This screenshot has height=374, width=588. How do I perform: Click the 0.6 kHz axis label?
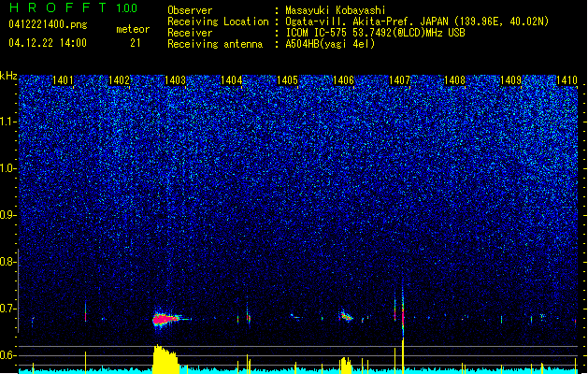pos(7,355)
